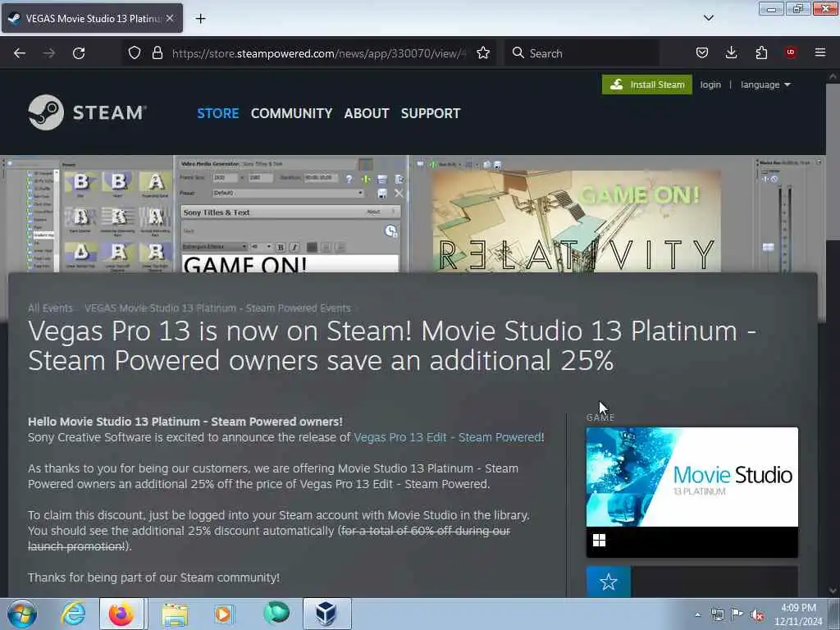Go back to the previous page
This screenshot has width=840, height=630.
20,53
